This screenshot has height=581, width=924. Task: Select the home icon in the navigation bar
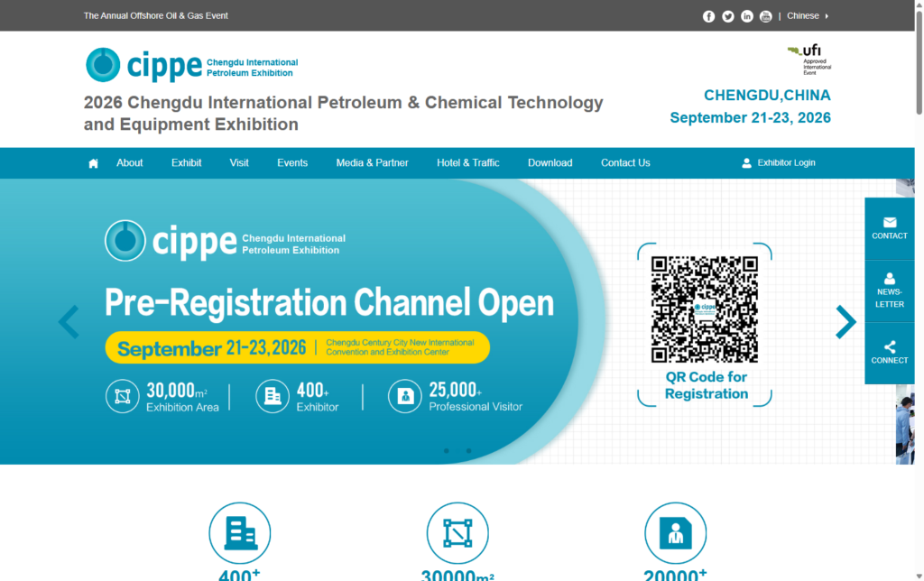93,162
